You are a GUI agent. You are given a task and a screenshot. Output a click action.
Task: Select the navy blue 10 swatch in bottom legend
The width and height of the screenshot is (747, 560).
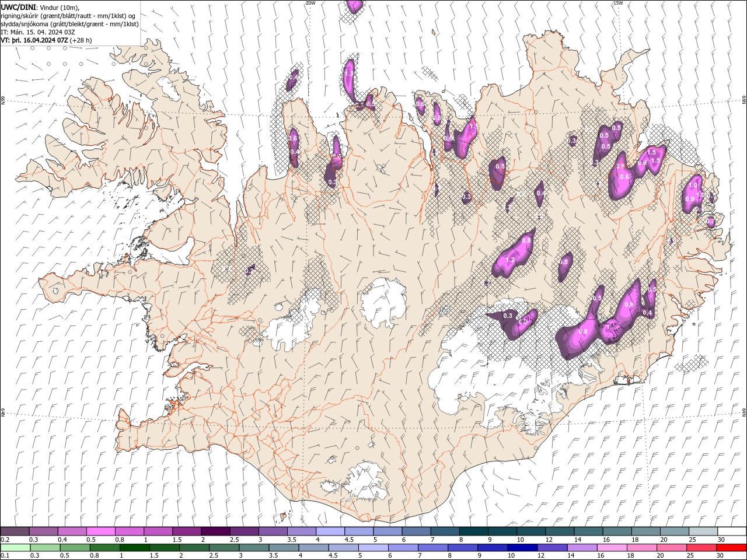(522, 548)
